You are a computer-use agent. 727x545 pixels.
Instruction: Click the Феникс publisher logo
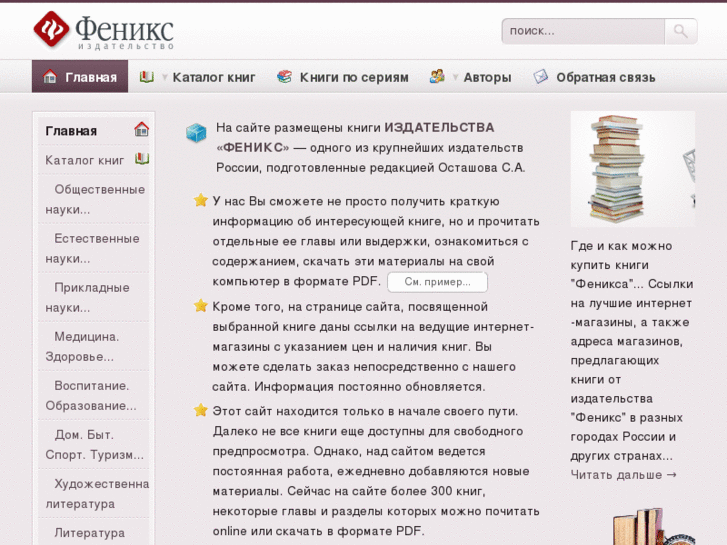click(104, 31)
